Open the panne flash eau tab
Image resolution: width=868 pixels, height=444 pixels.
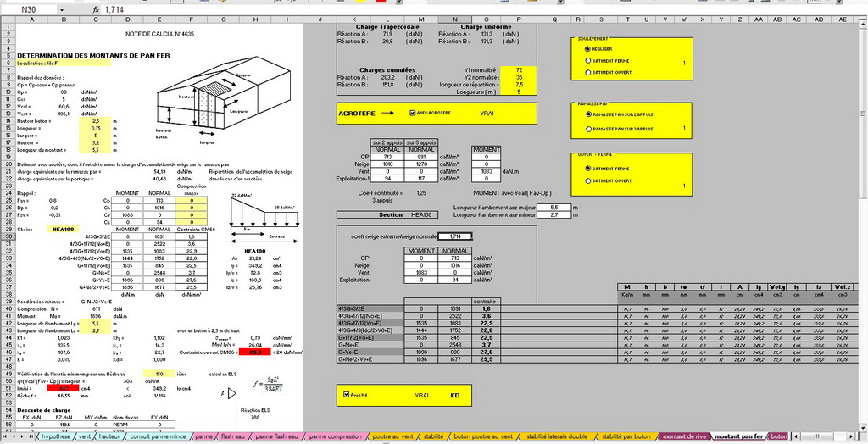pos(276,437)
